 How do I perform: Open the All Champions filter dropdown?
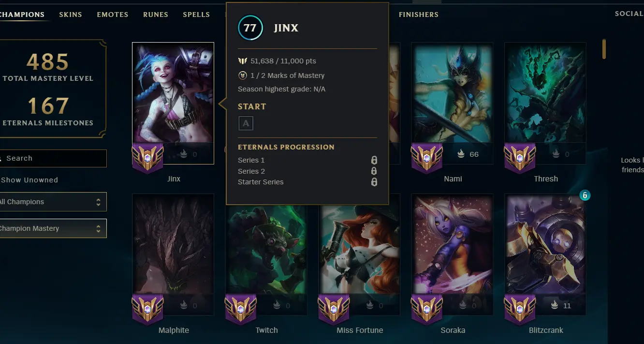52,202
